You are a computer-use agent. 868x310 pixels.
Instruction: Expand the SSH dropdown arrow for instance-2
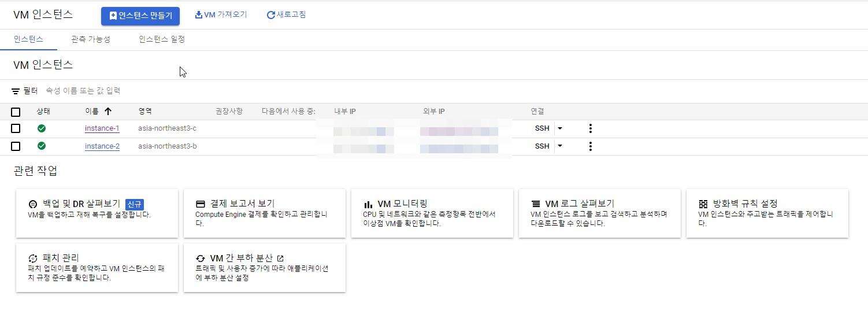pyautogui.click(x=559, y=146)
